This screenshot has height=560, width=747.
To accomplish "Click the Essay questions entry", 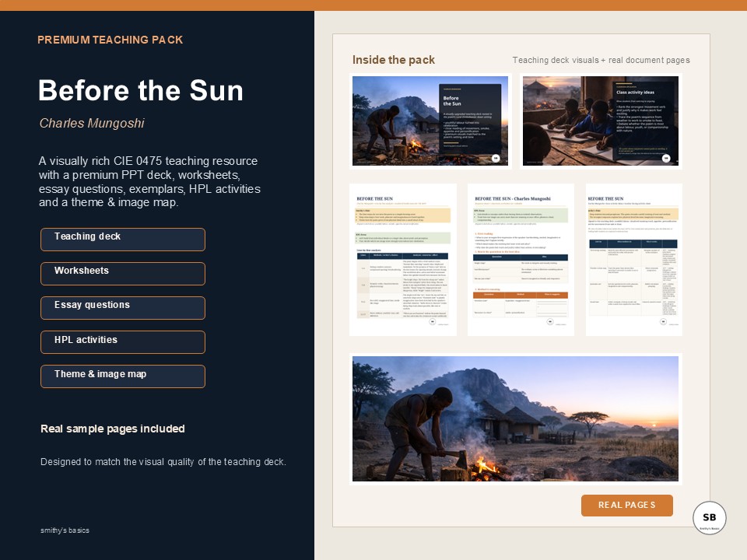I will click(x=122, y=308).
